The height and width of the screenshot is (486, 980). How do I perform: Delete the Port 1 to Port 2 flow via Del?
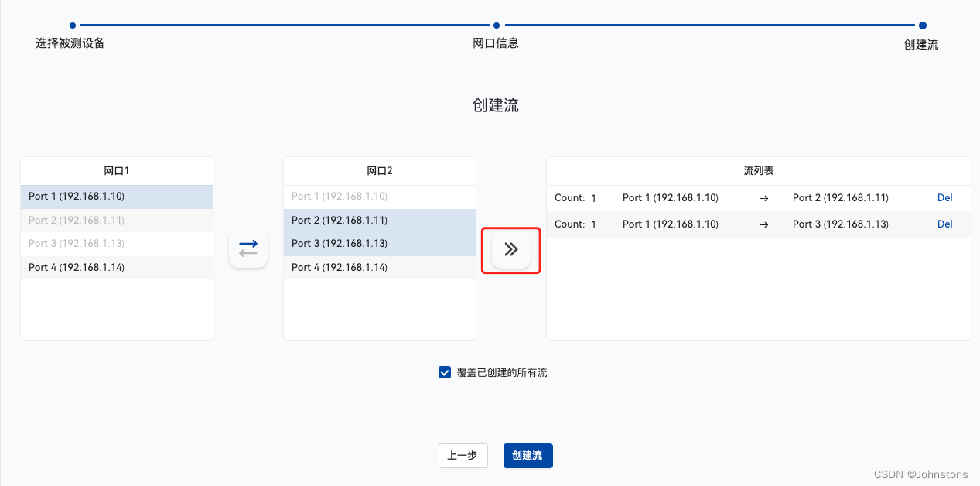coord(944,197)
